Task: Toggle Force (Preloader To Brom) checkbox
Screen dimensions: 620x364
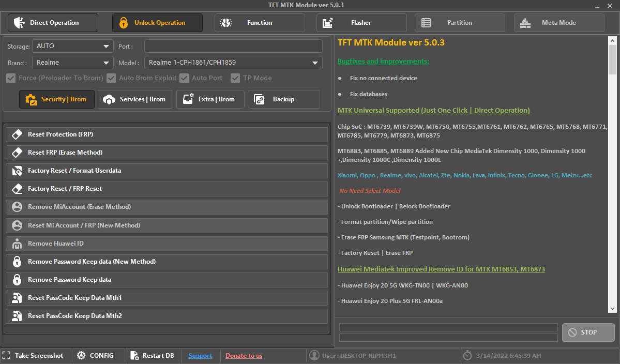Action: (11, 78)
